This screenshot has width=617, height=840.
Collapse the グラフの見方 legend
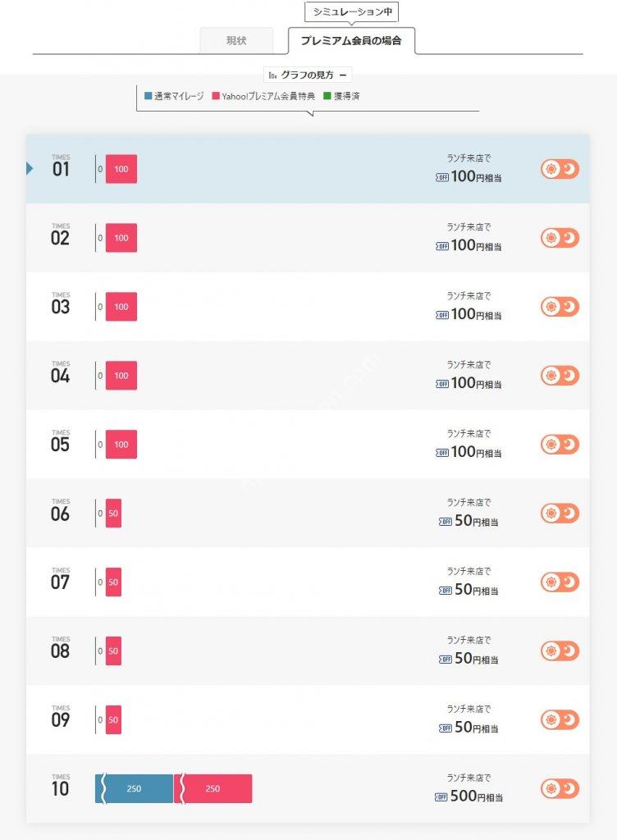(x=308, y=75)
